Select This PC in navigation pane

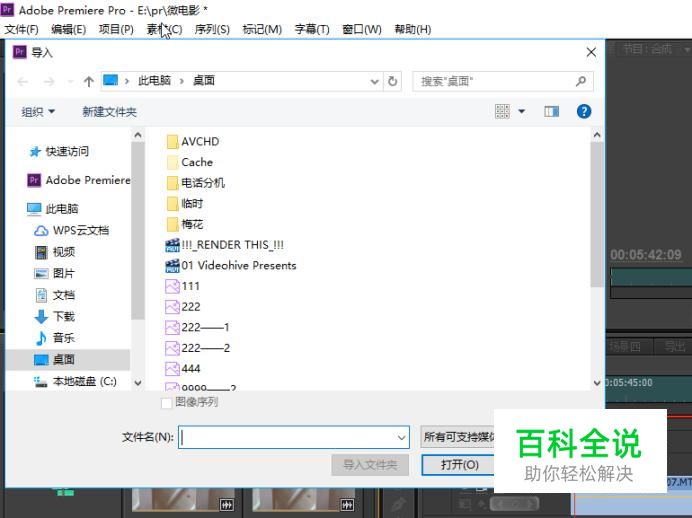[x=53, y=209]
